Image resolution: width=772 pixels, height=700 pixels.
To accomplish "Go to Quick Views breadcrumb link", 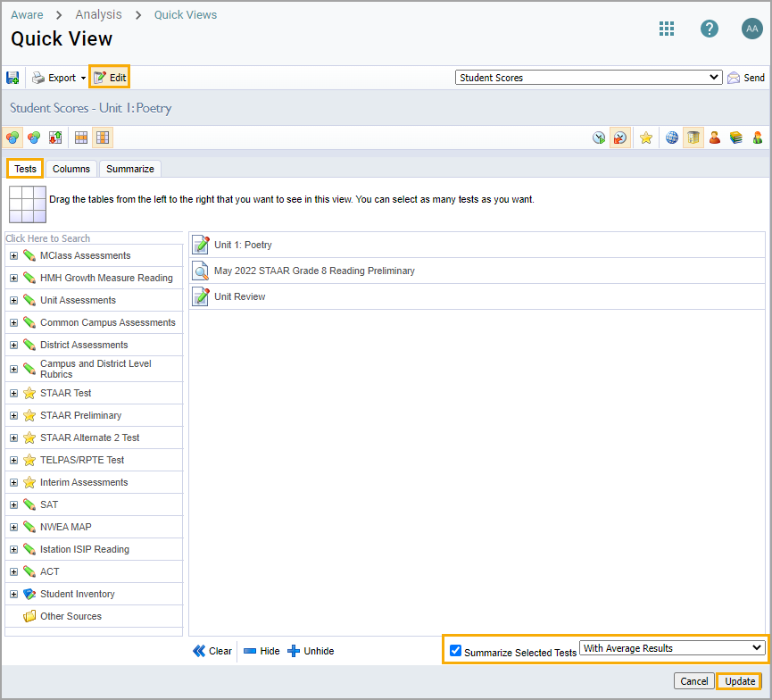I will pos(186,15).
